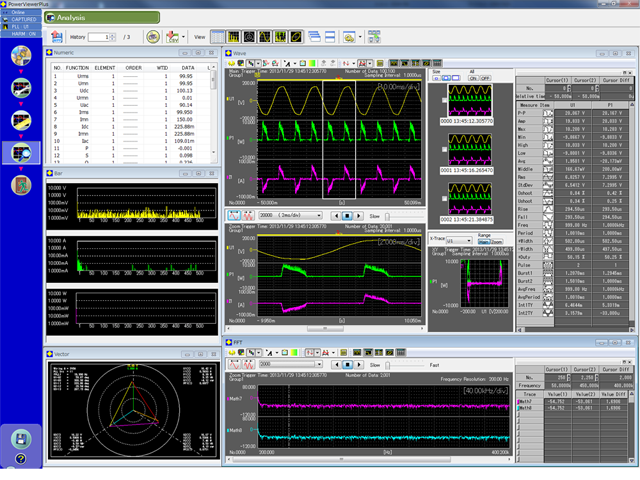Click the FFT playback speed slider

coord(387,365)
